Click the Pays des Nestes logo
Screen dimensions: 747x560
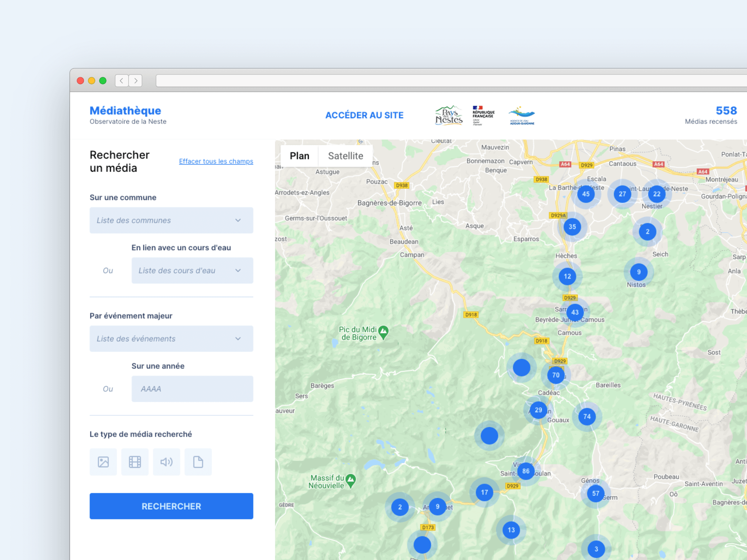pos(449,115)
